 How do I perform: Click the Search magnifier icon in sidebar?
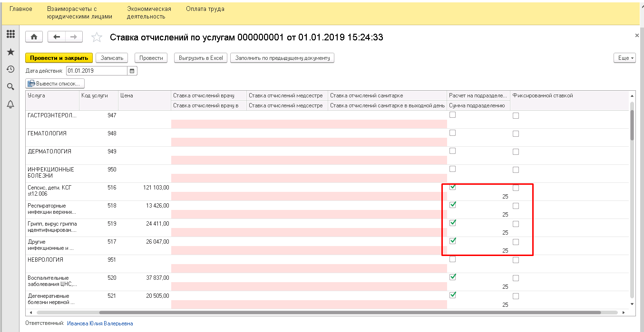tap(10, 86)
